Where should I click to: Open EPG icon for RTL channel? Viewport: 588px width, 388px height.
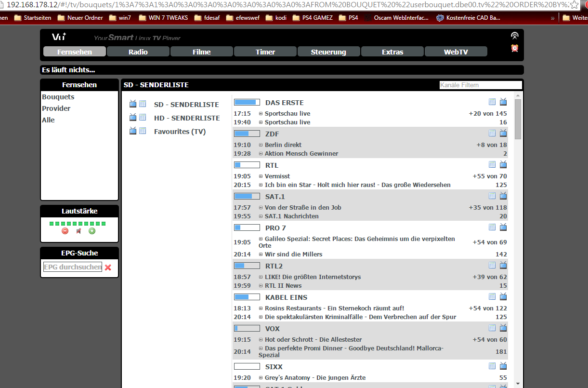coord(492,164)
